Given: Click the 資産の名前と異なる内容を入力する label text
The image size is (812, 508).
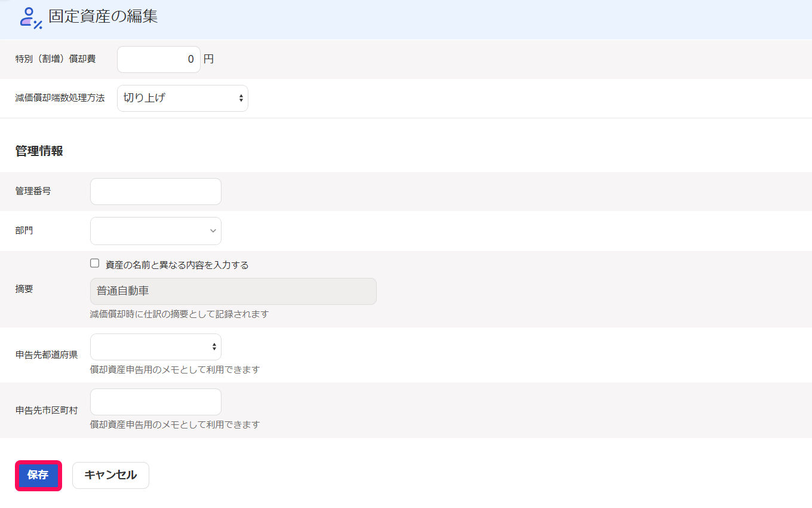Looking at the screenshot, I should (x=177, y=265).
